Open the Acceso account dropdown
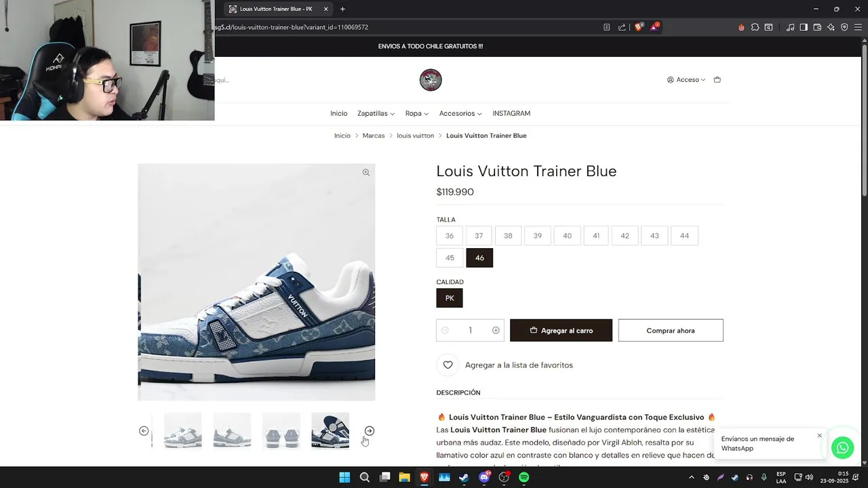This screenshot has height=488, width=868. coord(686,79)
